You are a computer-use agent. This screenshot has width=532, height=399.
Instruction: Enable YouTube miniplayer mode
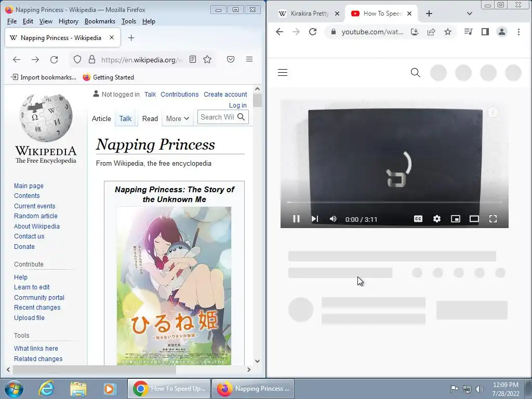pyautogui.click(x=456, y=219)
